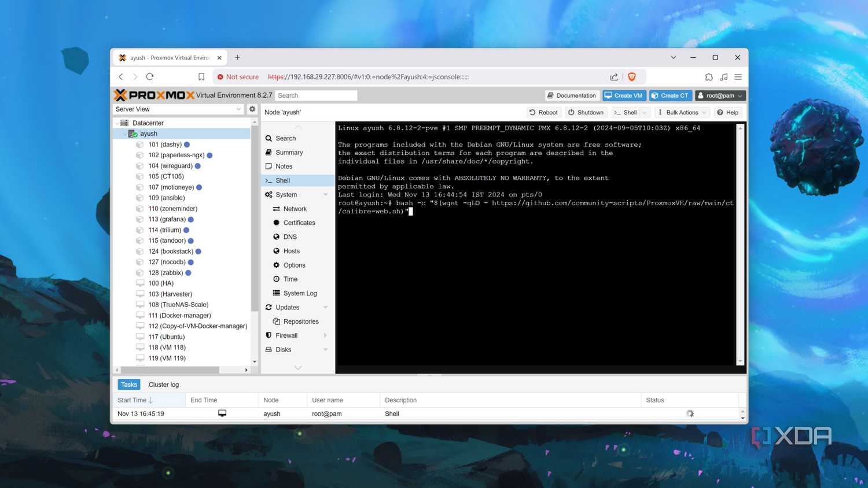Open the Bulk Actions dropdown
This screenshot has height=488, width=868.
click(682, 112)
